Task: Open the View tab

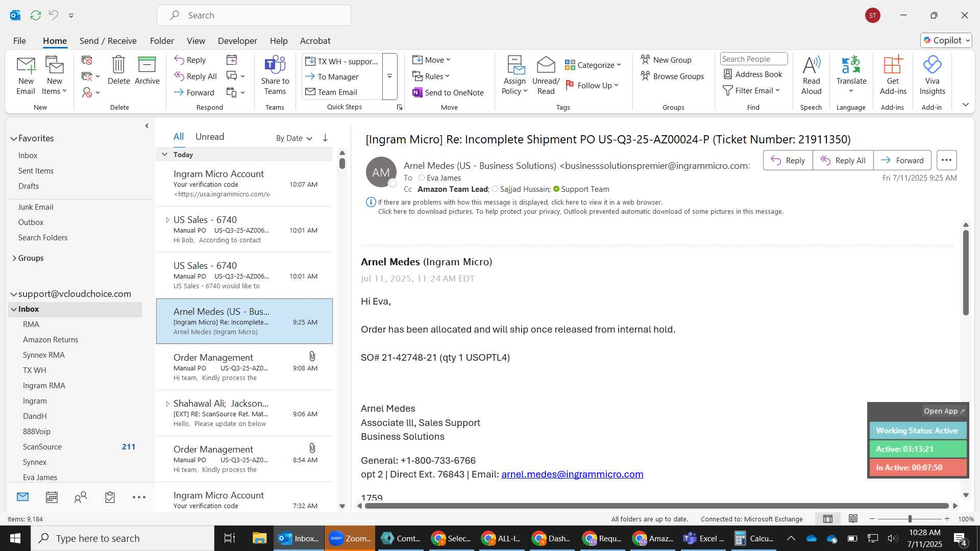Action: (195, 40)
